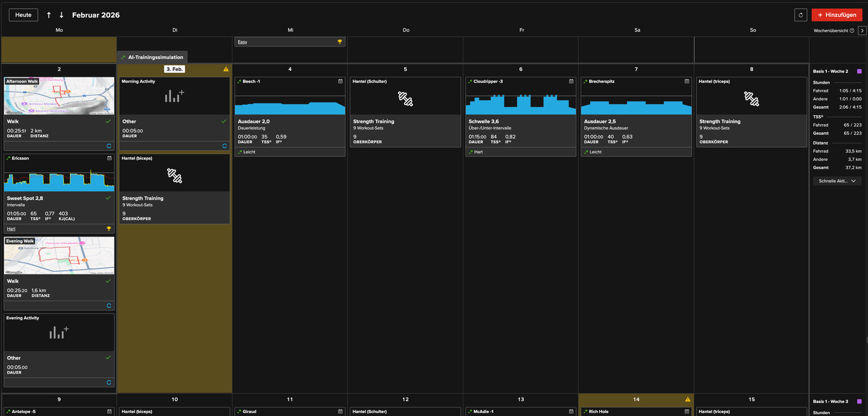This screenshot has width=868, height=416.
Task: Collapse Wochenübersicht panel with chevron
Action: pos(862,31)
